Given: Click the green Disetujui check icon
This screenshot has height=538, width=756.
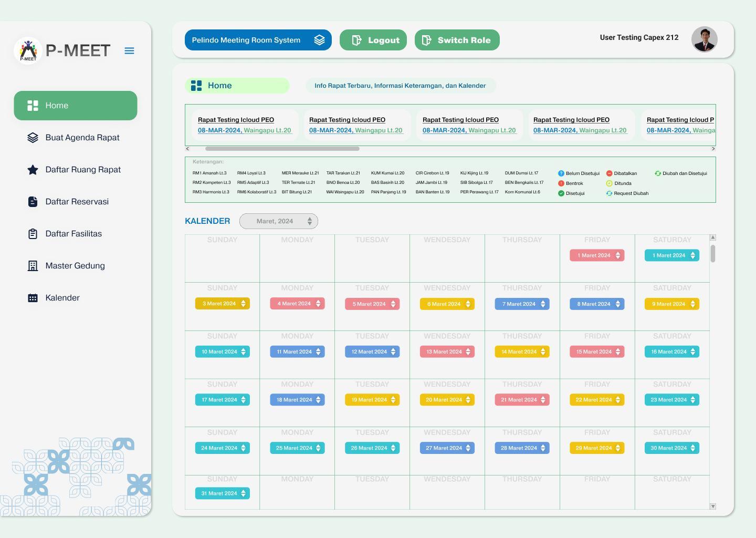Looking at the screenshot, I should tap(561, 193).
